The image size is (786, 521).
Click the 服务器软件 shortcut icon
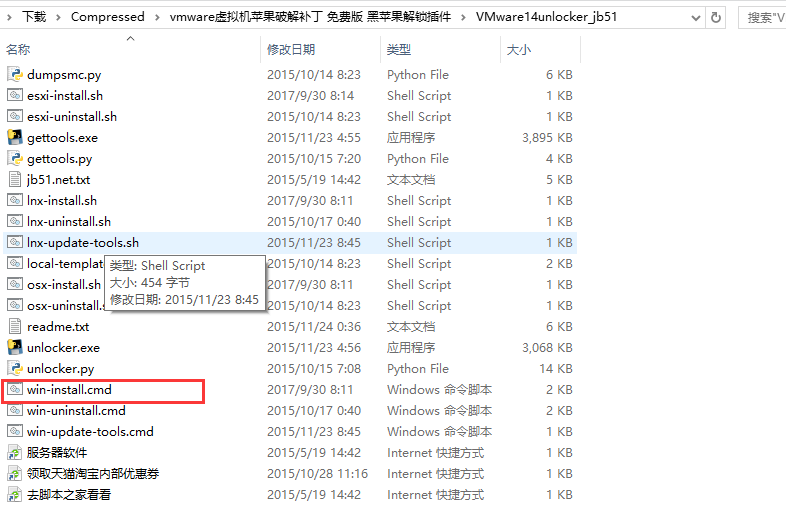pos(15,453)
